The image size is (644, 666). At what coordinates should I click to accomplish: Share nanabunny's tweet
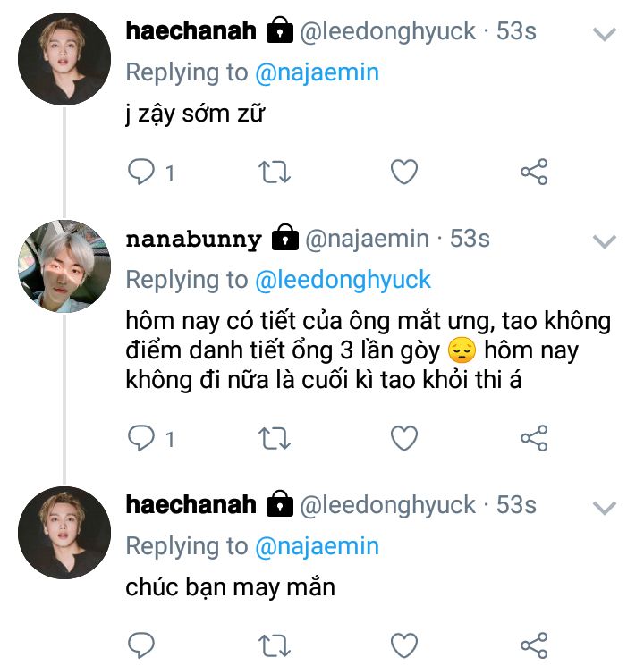tap(534, 437)
